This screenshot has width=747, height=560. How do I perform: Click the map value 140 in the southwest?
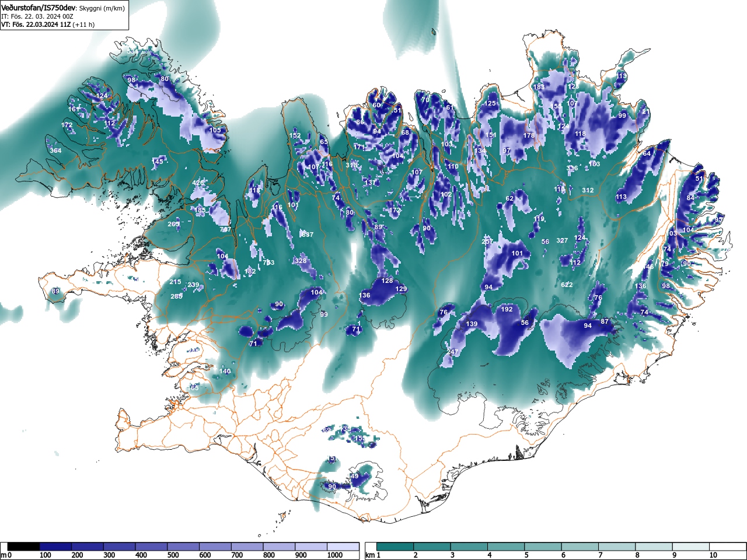(225, 371)
